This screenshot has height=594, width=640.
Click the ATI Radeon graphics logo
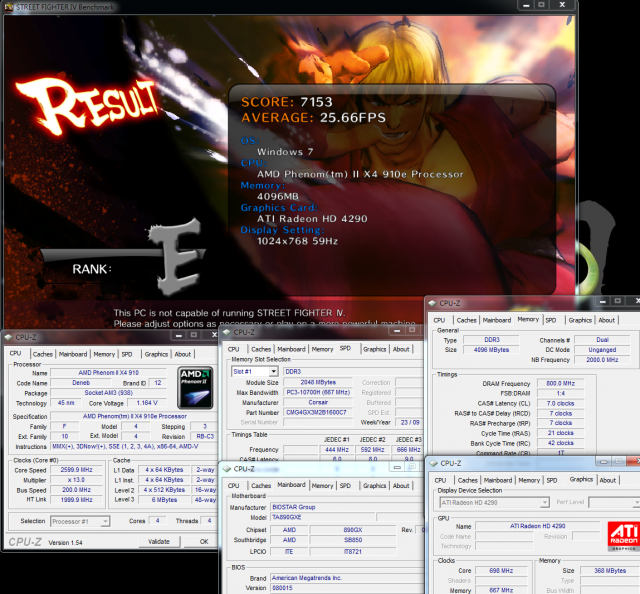coord(623,535)
